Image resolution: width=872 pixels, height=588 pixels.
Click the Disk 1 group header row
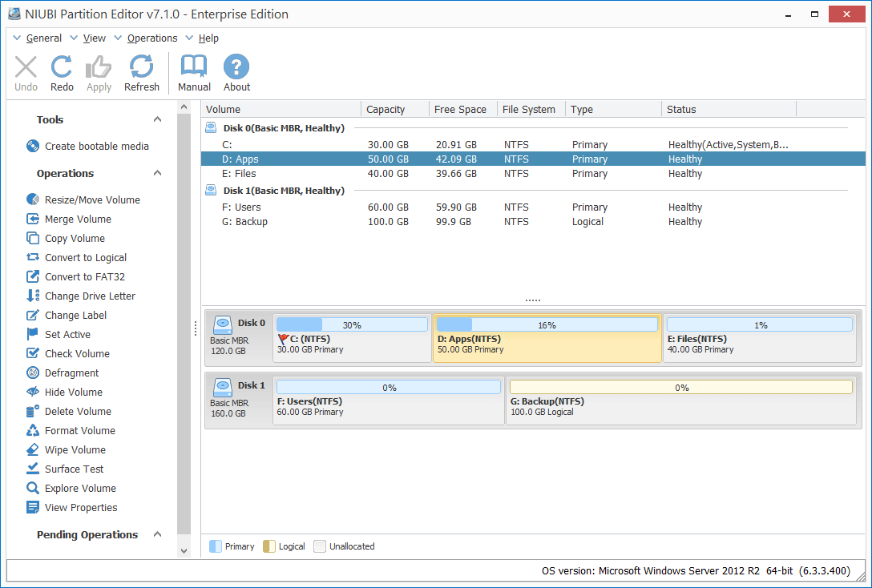[533, 190]
